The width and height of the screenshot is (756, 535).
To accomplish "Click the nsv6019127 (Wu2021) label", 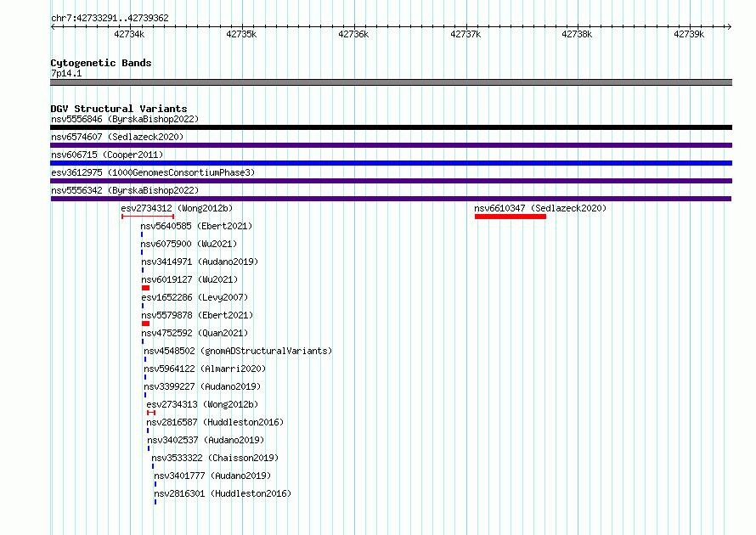I will 189,279.
